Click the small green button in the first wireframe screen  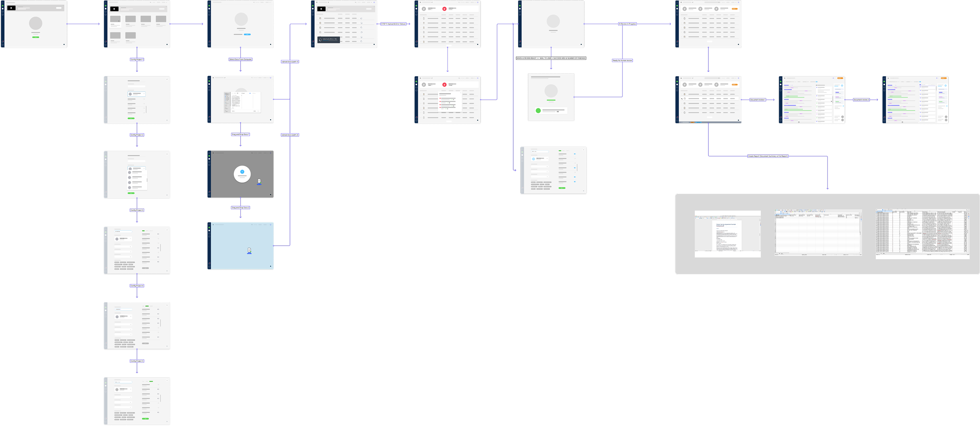pyautogui.click(x=35, y=37)
